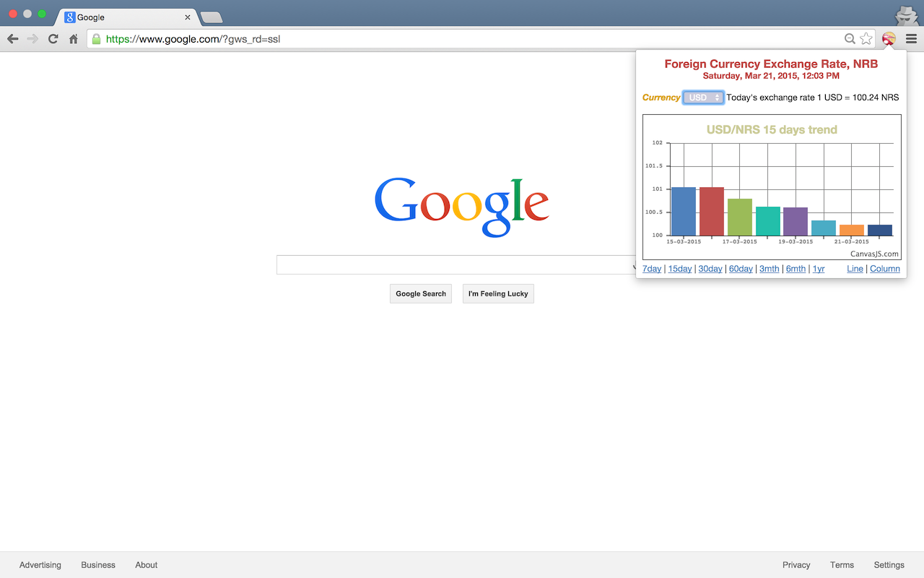The image size is (924, 578).
Task: Click the browser back arrow
Action: coord(13,39)
